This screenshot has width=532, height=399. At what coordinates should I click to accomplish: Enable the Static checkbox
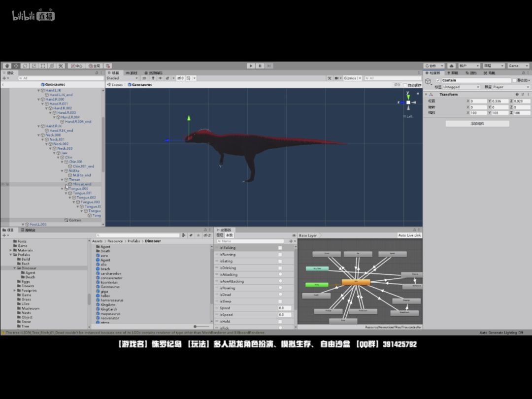click(514, 80)
